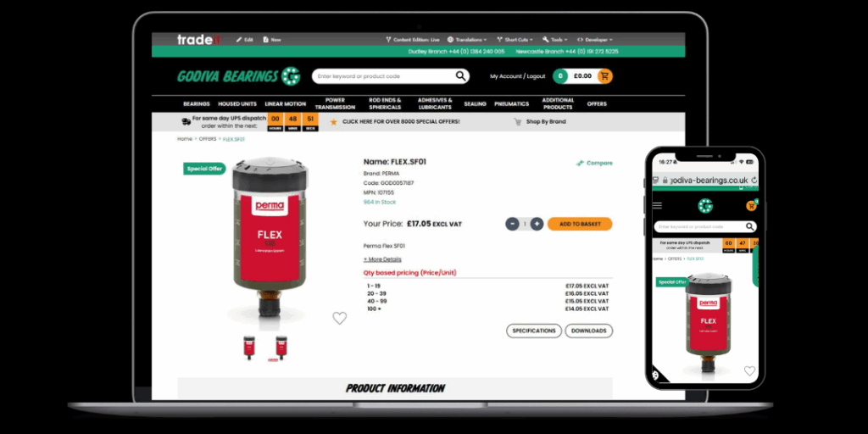Click the Special Offer badge on the phone
This screenshot has height=434, width=868.
[x=671, y=281]
